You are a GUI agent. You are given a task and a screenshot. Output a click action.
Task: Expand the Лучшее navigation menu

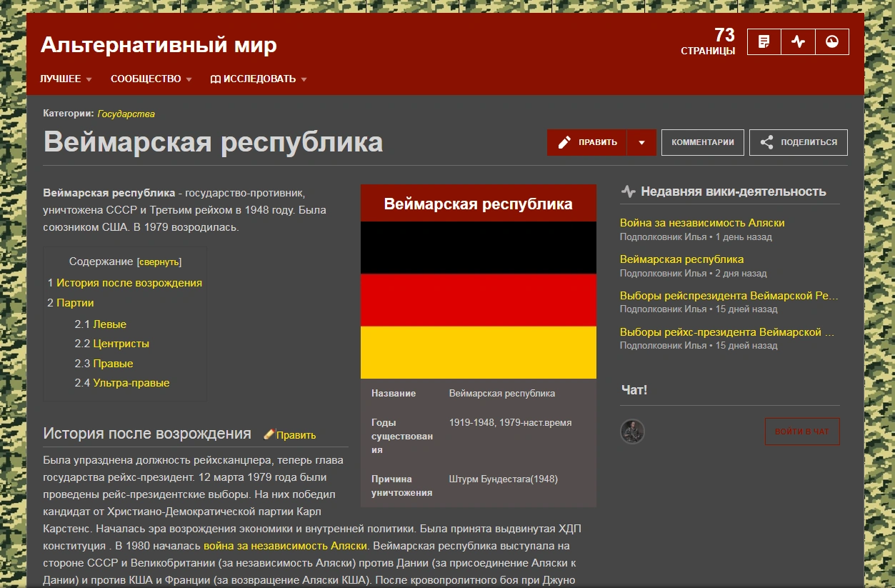[66, 79]
